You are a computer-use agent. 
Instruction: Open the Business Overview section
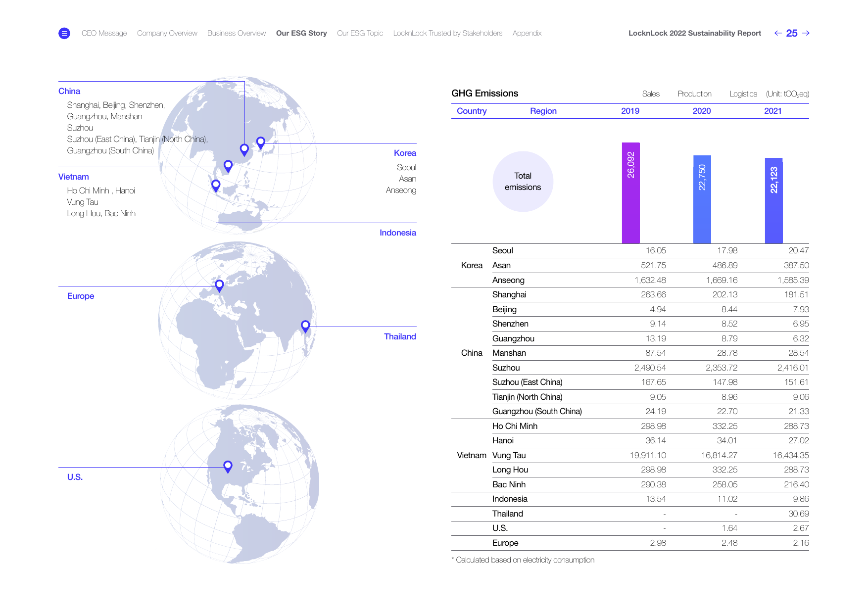click(237, 33)
